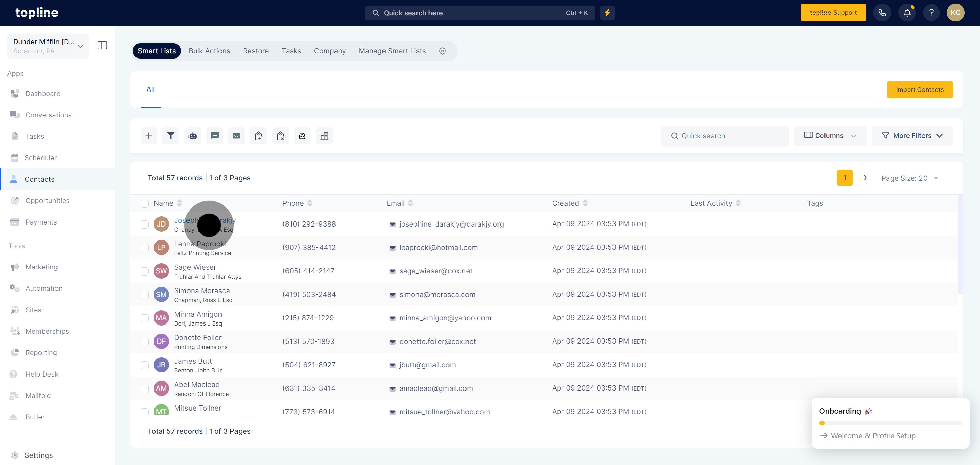
Task: Click the plus icon to add a contact
Action: (x=149, y=136)
